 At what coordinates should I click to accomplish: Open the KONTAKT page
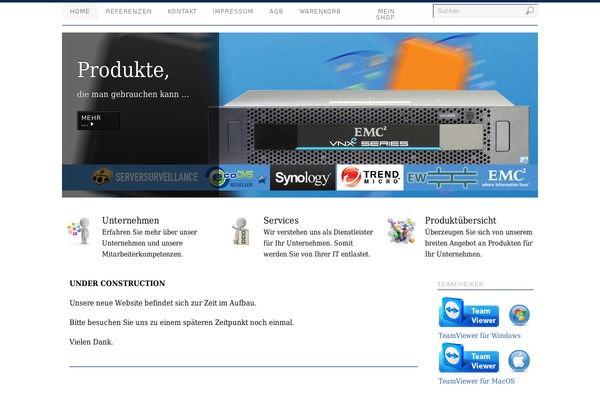[182, 11]
